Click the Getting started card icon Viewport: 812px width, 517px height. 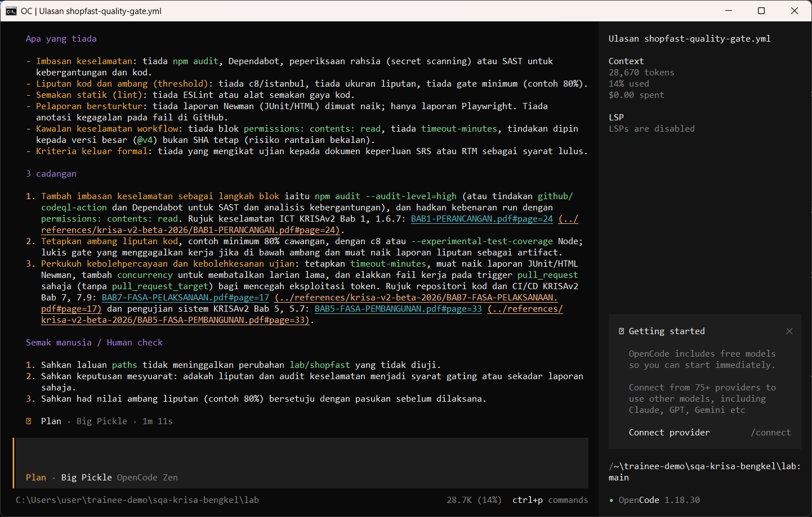(621, 331)
